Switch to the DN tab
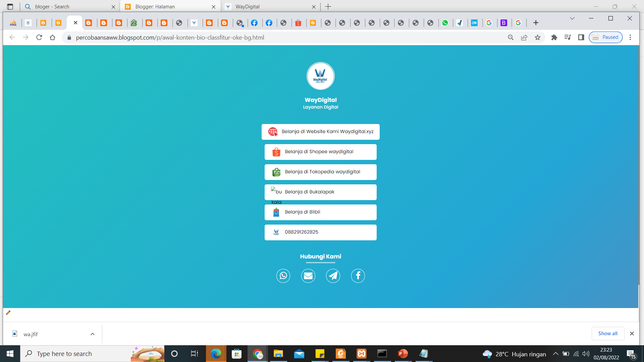644x362 pixels. 474,23
